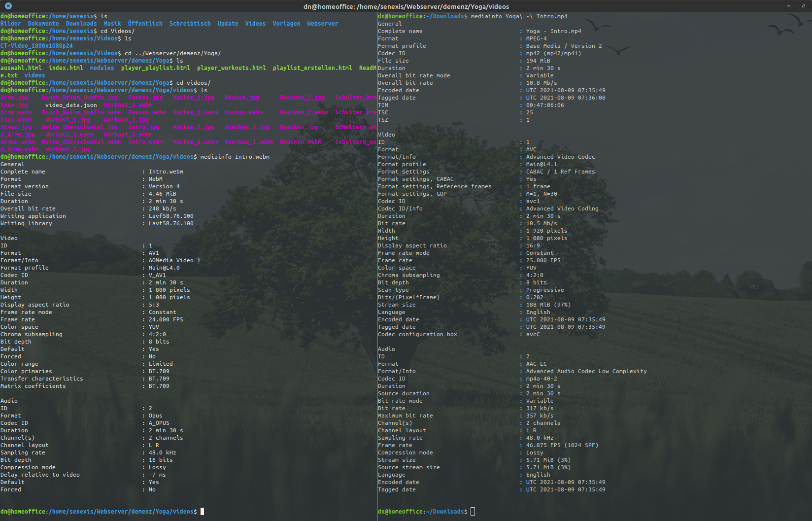Select the Webserver directory in home listing

click(x=322, y=24)
